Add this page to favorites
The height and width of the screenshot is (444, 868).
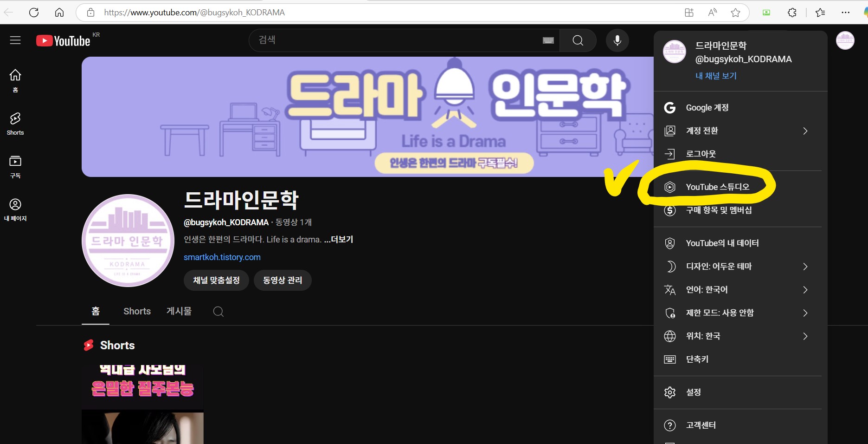[x=735, y=13]
